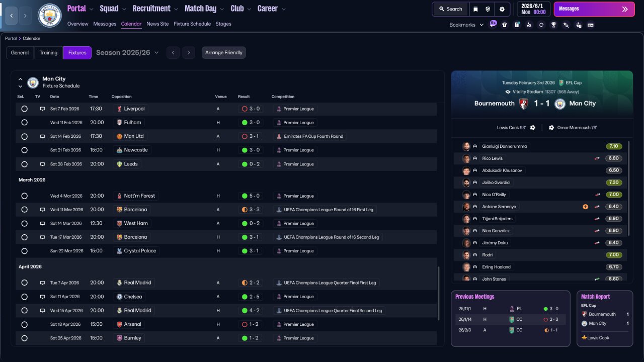Screen dimensions: 644x362
Task: Select the Newcastle fixture radio button
Action: click(x=24, y=150)
